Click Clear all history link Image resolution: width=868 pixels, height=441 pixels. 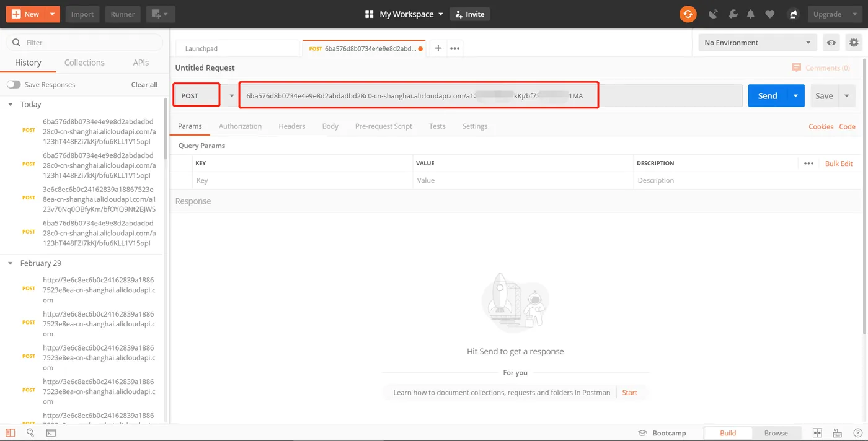coord(144,84)
